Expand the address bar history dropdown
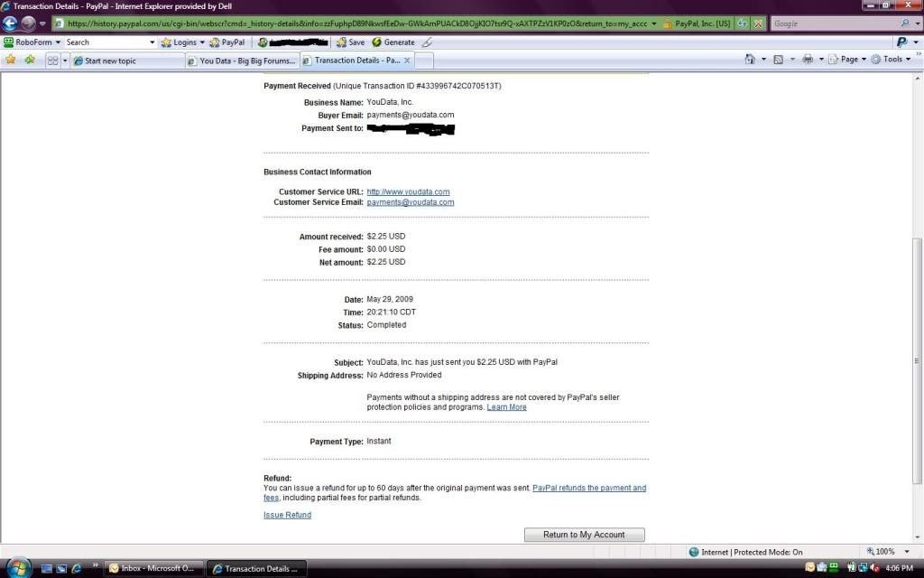924x578 pixels. click(654, 23)
